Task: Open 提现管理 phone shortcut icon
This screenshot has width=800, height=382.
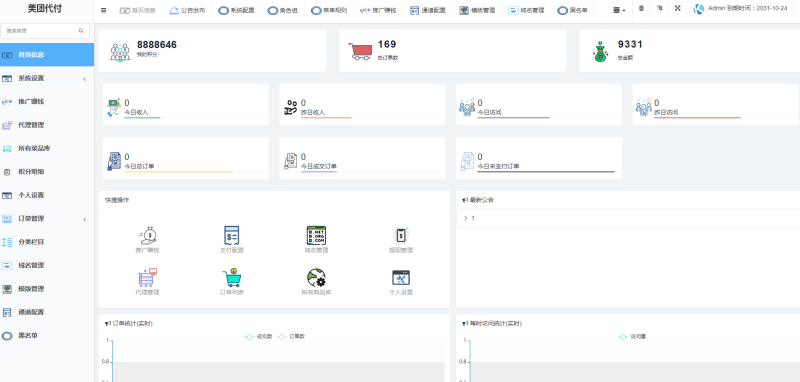Action: coord(401,235)
